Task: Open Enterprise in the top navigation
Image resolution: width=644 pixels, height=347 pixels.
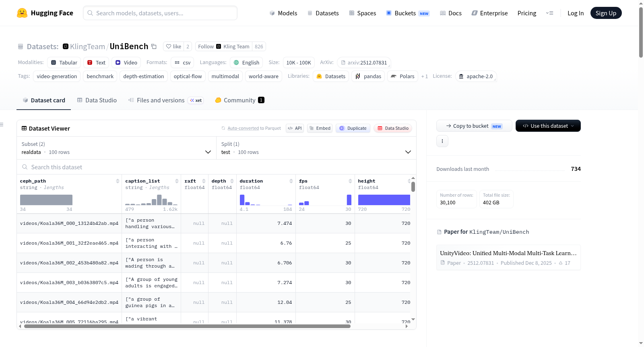Action: pyautogui.click(x=489, y=13)
